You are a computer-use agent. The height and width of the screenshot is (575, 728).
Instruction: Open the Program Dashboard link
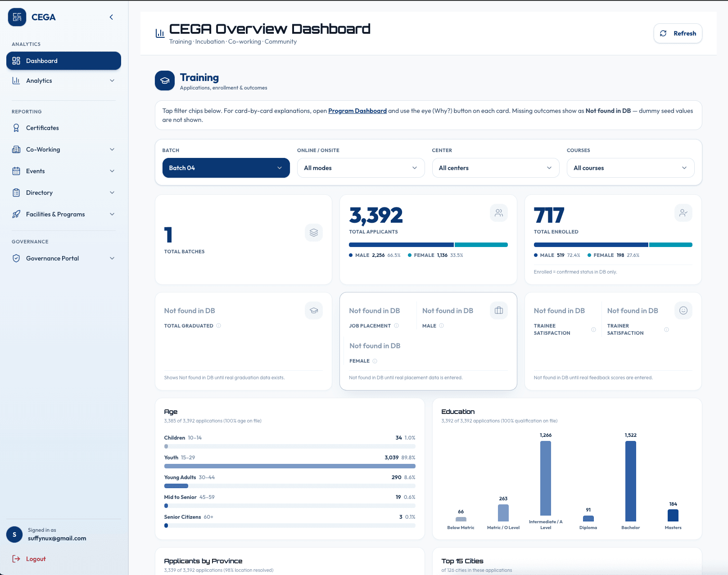(x=357, y=111)
